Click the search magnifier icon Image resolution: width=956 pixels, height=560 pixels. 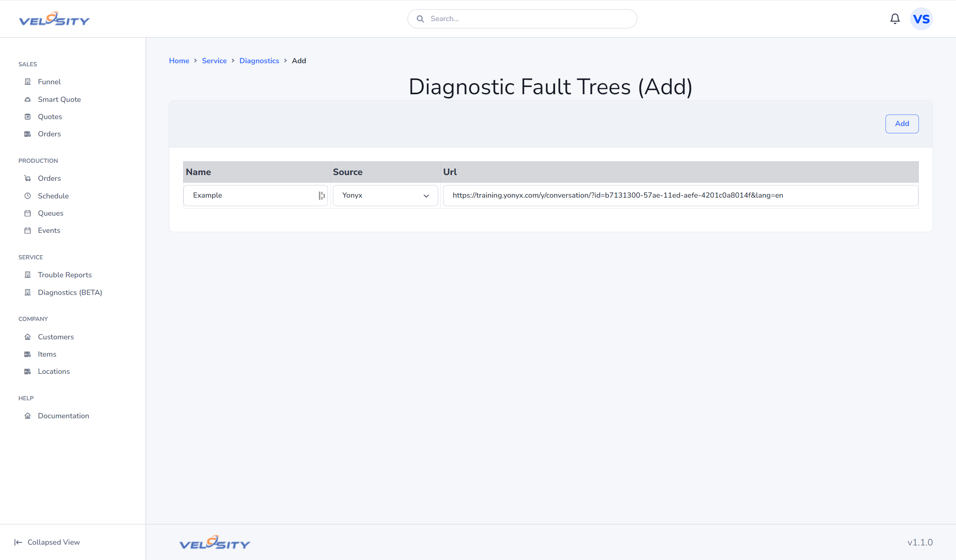(420, 19)
